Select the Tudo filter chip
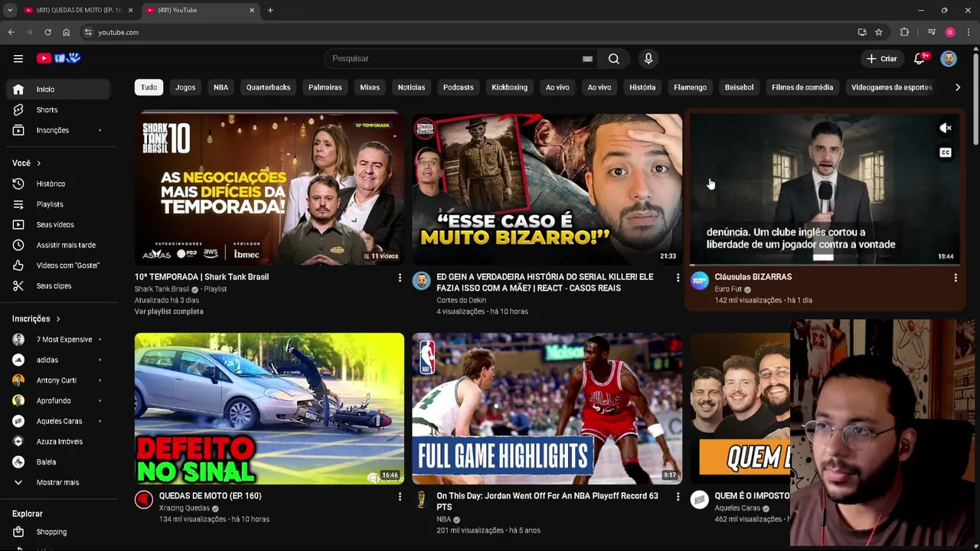The image size is (980, 551). tap(149, 87)
